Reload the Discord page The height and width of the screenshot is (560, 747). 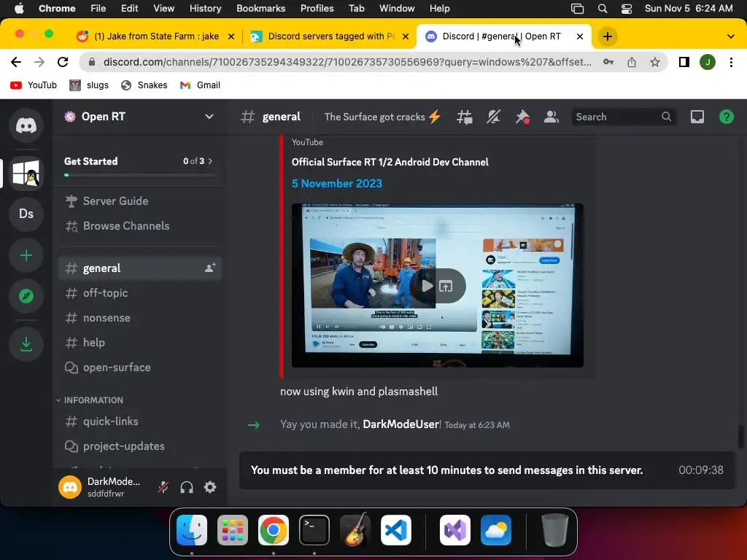63,62
